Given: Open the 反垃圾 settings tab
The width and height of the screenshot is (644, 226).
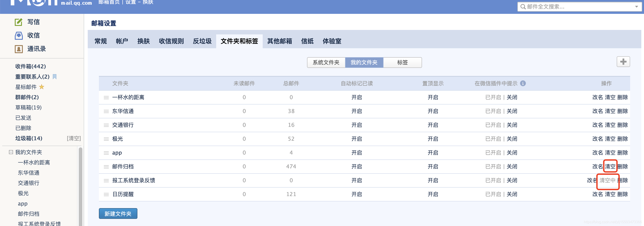Looking at the screenshot, I should (x=202, y=41).
